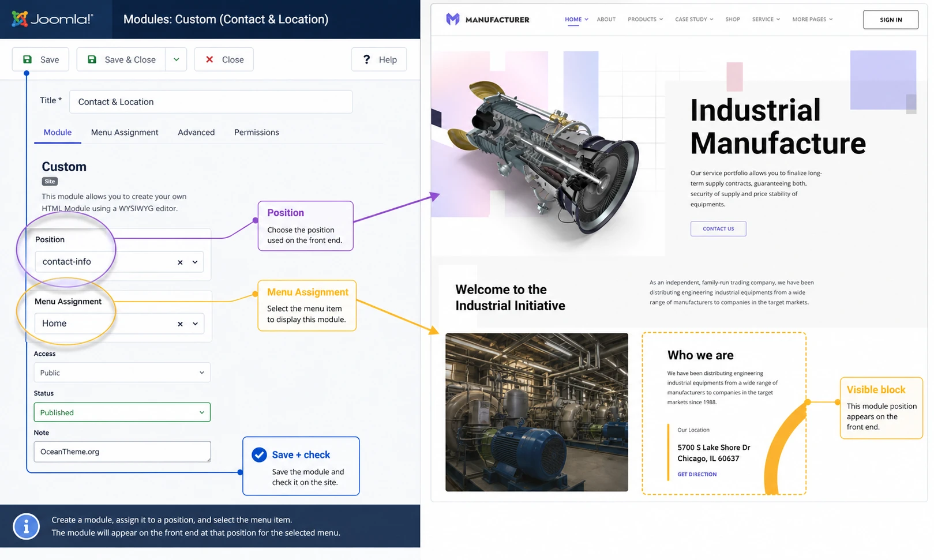This screenshot has height=560, width=934.
Task: Click the address text 5700 S Lake Shore Dr
Action: coord(714,448)
